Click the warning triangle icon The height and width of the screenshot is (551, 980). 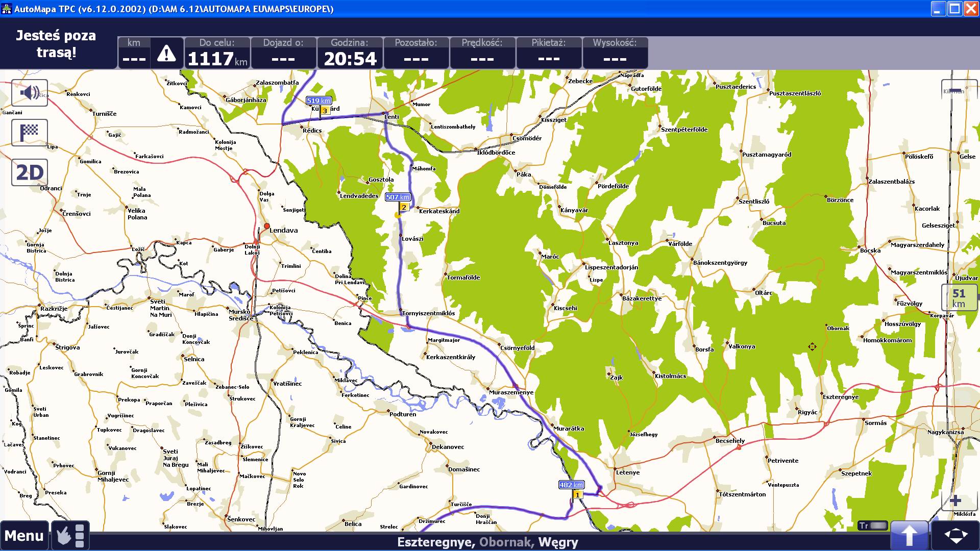pos(166,53)
